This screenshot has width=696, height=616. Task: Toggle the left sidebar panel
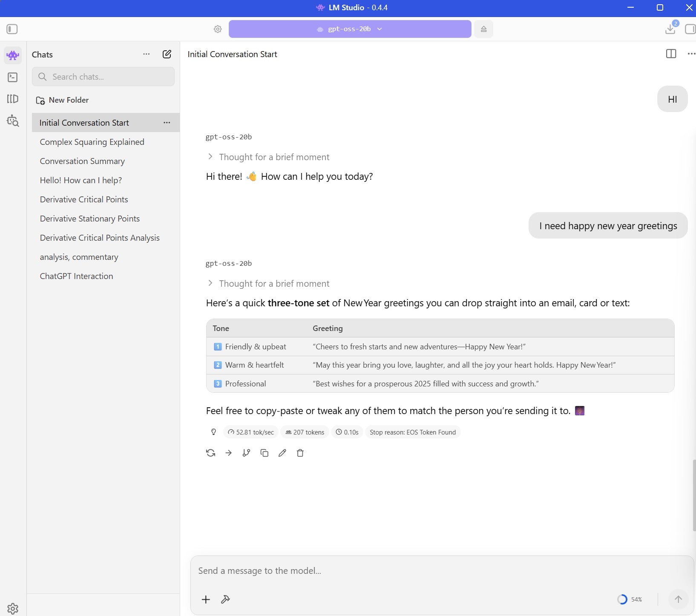click(12, 29)
